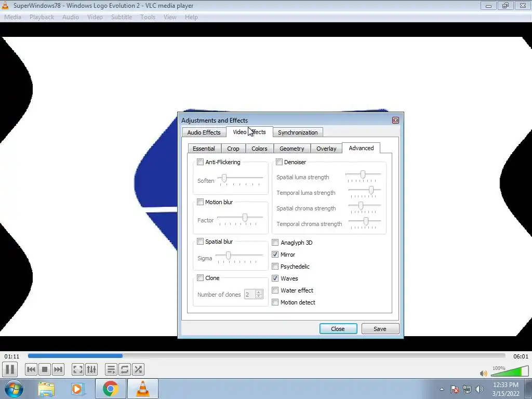Set volume using the green volume slider
The image size is (532, 399).
coord(509,371)
